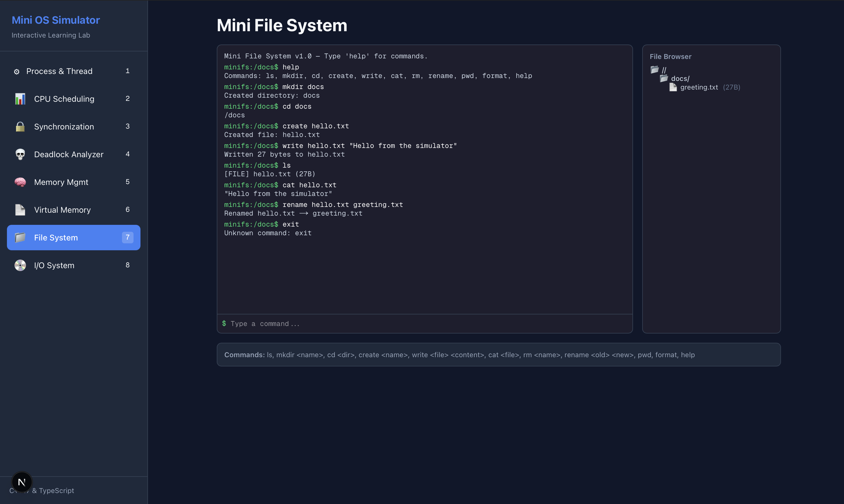Click the page icon beside Virtual Memory
The image size is (844, 504).
tap(20, 210)
